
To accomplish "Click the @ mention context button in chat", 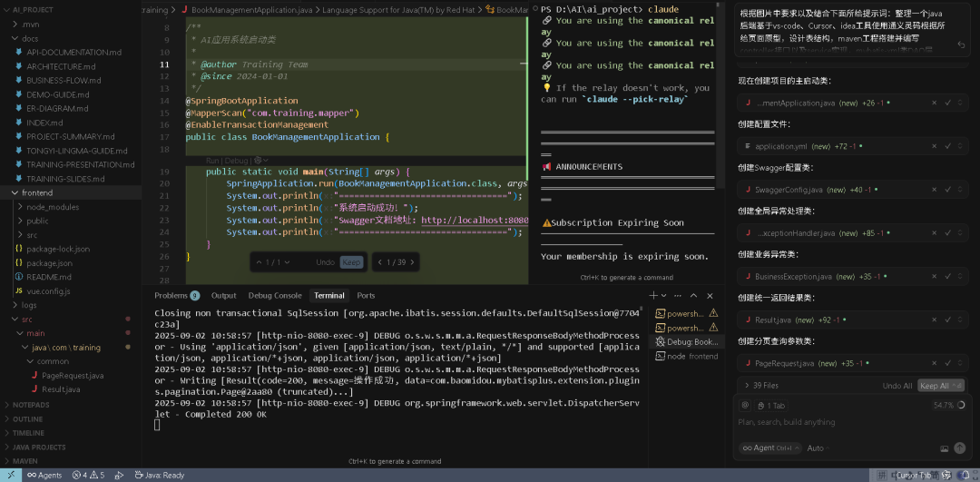I will tap(745, 405).
